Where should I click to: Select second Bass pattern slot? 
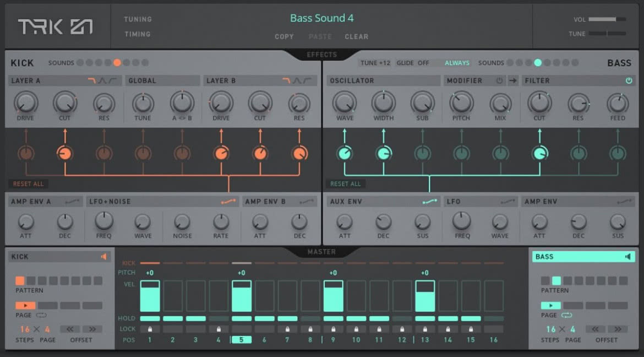click(556, 281)
